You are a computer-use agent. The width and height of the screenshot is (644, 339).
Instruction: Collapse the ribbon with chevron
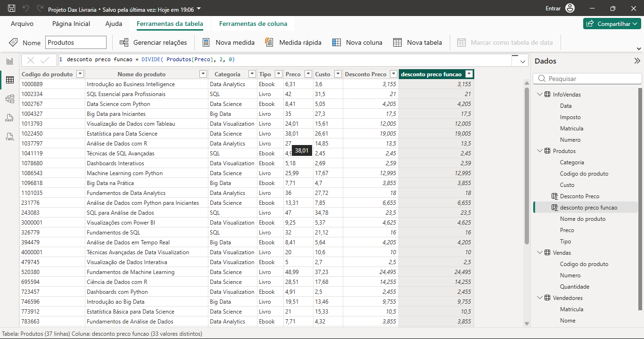click(639, 48)
